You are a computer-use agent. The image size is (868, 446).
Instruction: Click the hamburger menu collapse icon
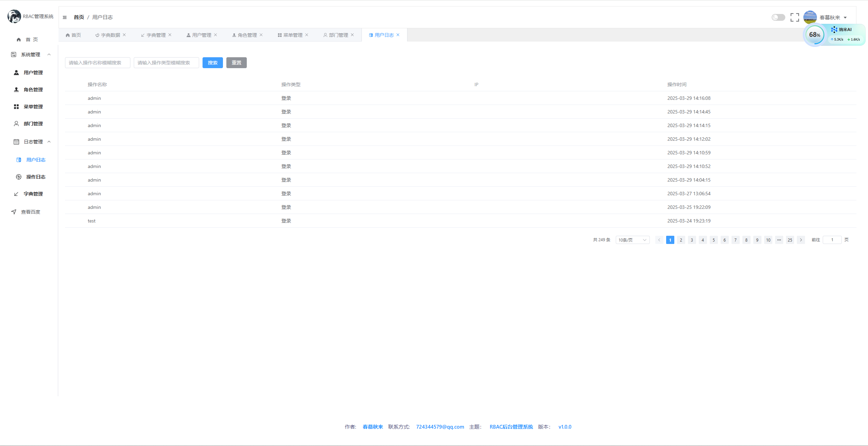pyautogui.click(x=65, y=17)
